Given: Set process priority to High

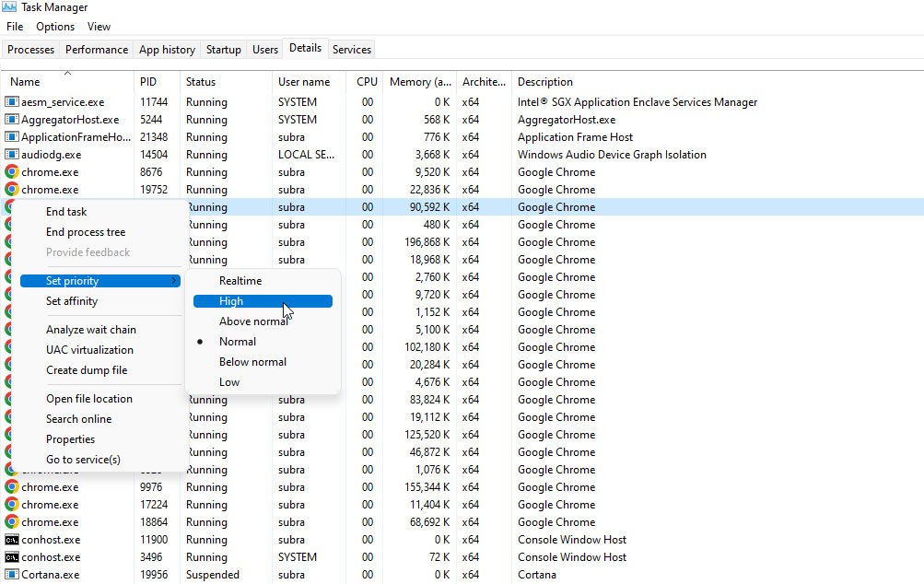Looking at the screenshot, I should (x=231, y=301).
